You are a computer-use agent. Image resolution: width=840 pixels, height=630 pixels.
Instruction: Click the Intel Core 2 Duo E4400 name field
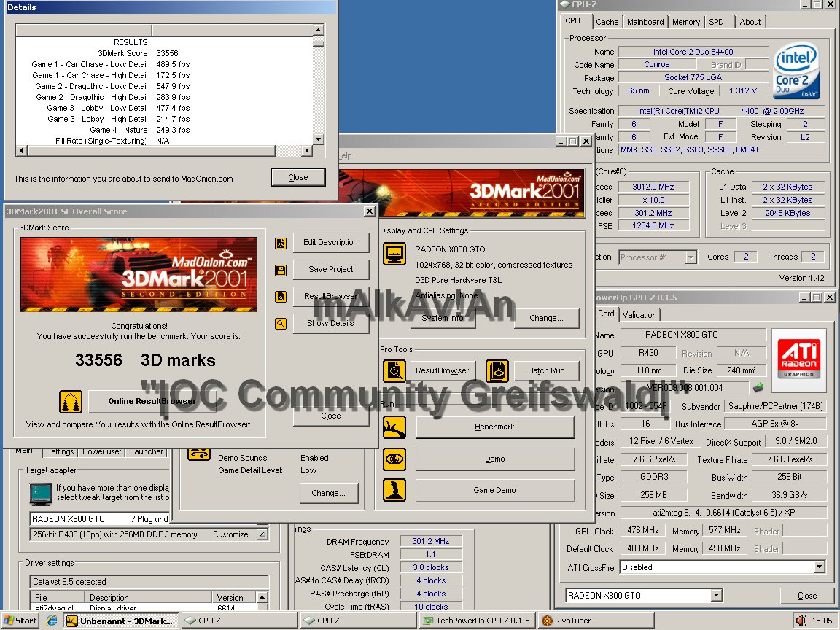point(693,52)
